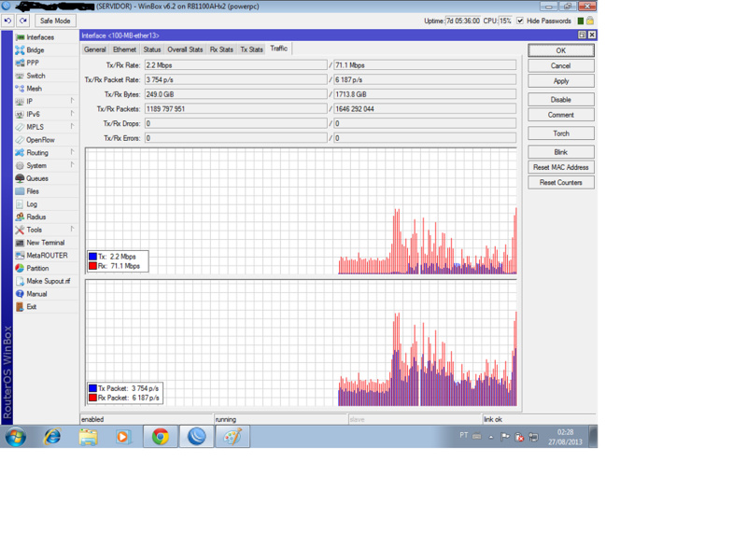Switch to the General tab
This screenshot has width=747, height=560.
(95, 49)
